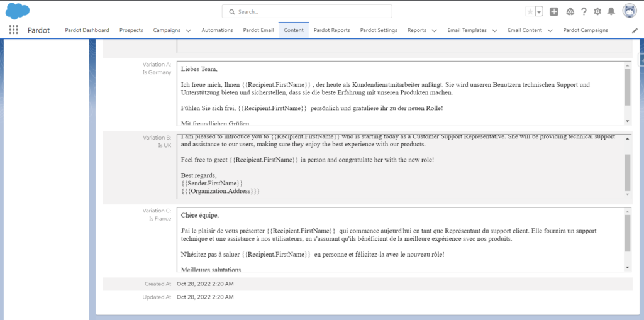
Task: Open the Prospects tab
Action: tap(131, 30)
